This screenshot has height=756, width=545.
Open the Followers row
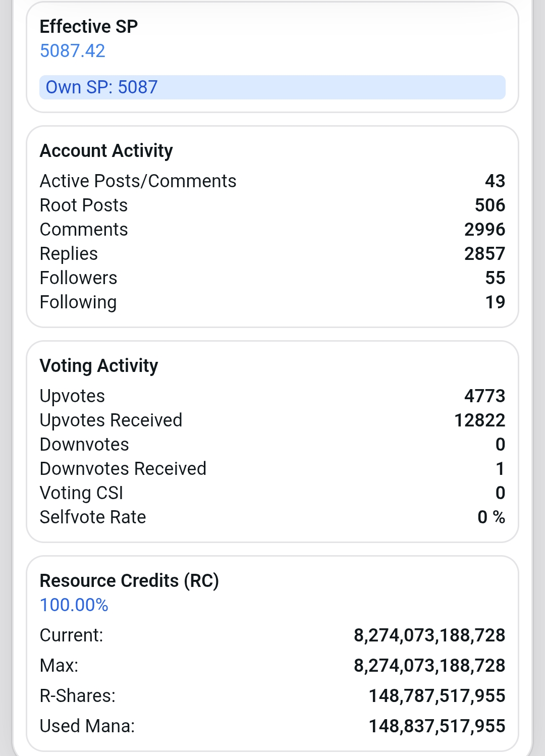coord(272,278)
